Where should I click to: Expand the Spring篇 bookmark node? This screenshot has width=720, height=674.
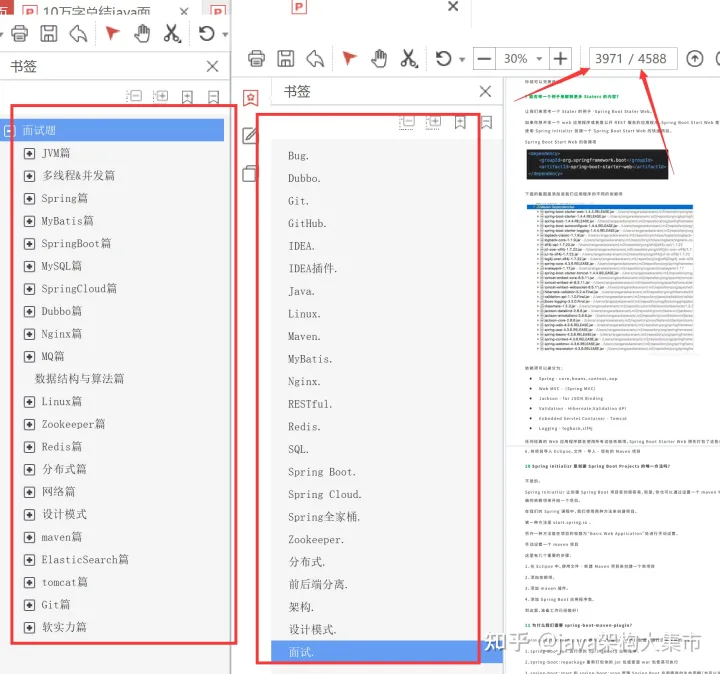[x=29, y=198]
